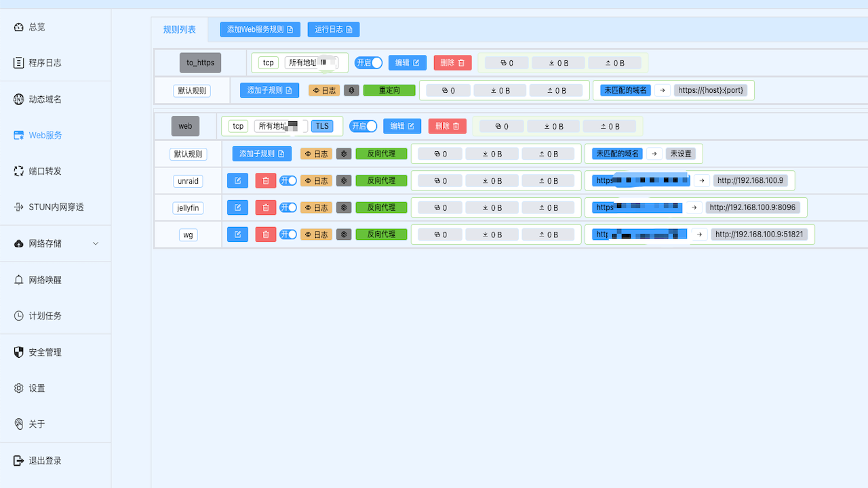Screen dimensions: 868x488
Task: Click the delete trash icon for jellyfin rule
Action: coord(266,207)
